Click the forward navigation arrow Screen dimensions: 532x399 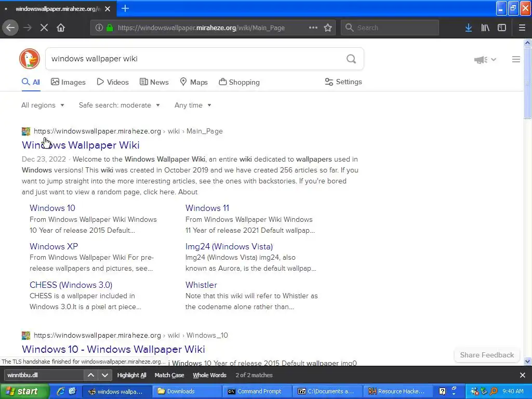[x=28, y=28]
